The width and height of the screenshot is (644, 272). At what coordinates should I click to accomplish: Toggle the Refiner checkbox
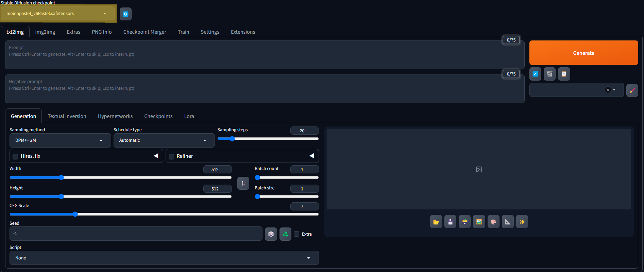171,156
